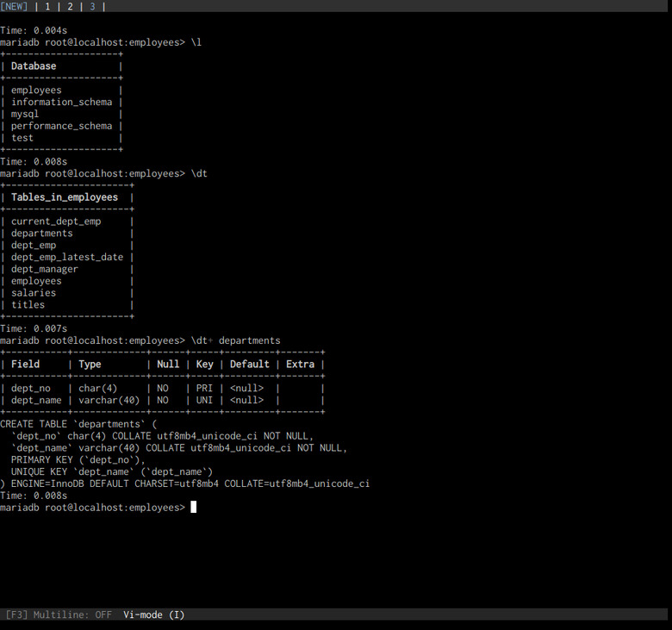Click the 'departments' row in tables list

pos(42,234)
